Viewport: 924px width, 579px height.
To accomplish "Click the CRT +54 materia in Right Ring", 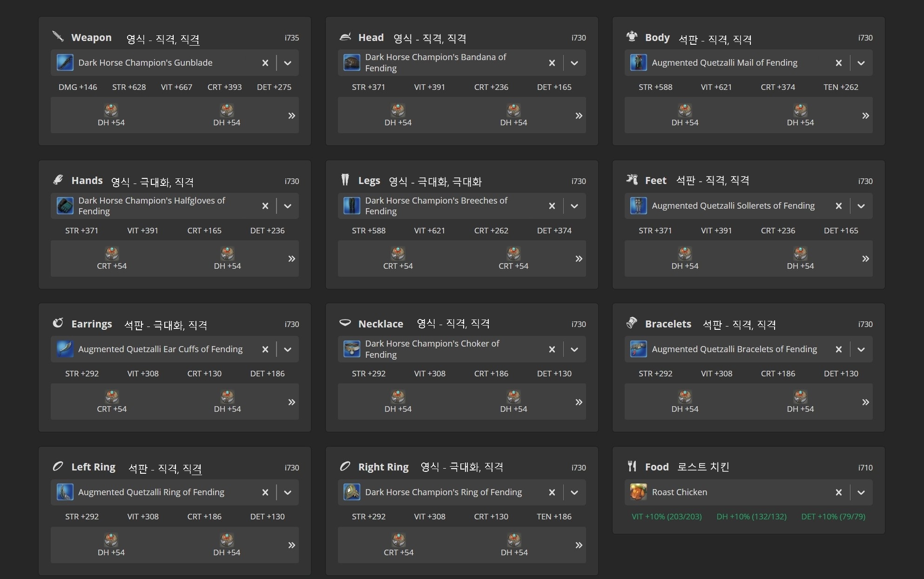I will (x=398, y=540).
